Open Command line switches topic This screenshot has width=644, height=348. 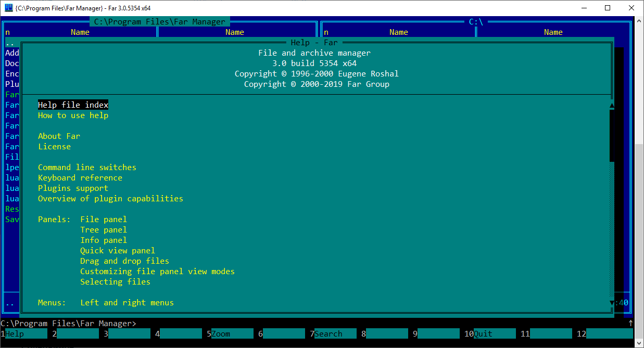pos(87,167)
